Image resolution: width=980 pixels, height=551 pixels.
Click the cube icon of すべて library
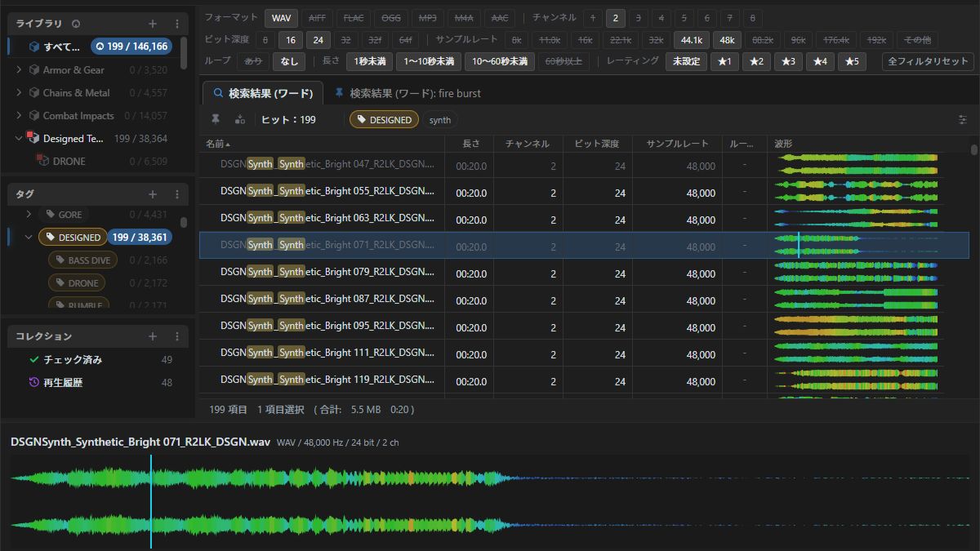tap(34, 47)
